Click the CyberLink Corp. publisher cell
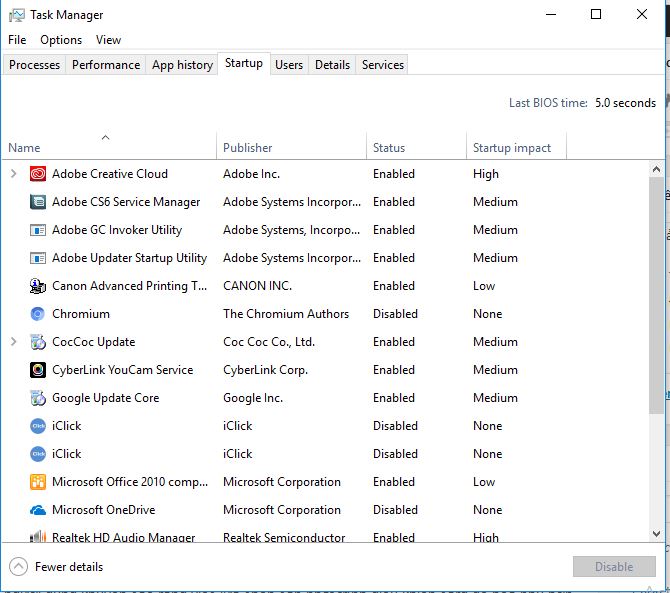 click(x=265, y=370)
